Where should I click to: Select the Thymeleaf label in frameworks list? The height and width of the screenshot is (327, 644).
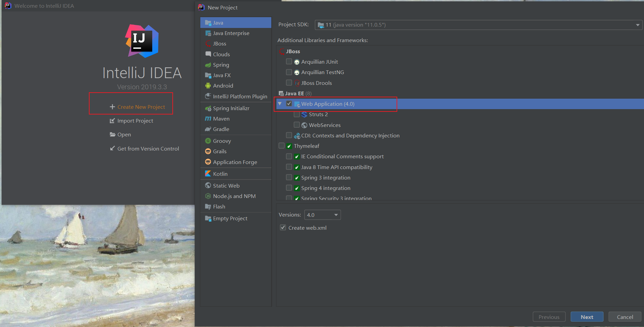point(306,146)
